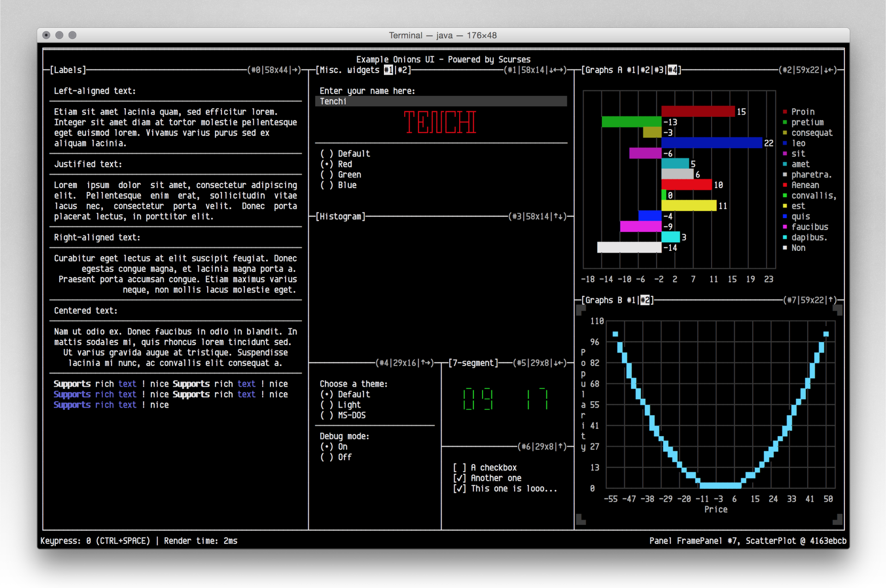The image size is (886, 588).
Task: Choose the Blue color radio option
Action: (338, 185)
